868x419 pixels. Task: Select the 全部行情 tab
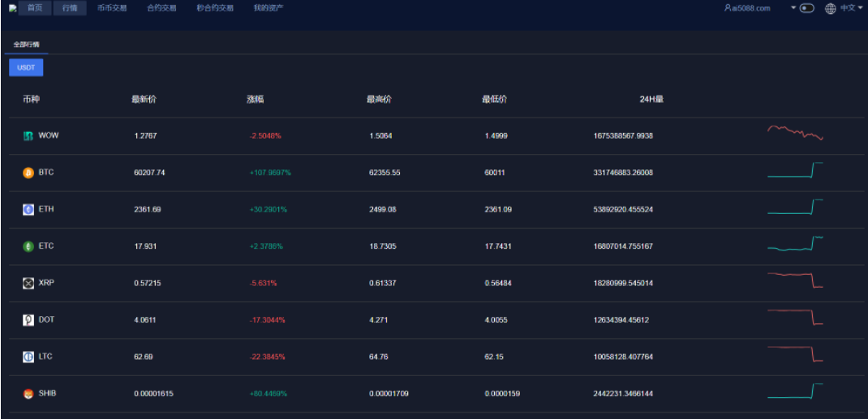click(26, 45)
